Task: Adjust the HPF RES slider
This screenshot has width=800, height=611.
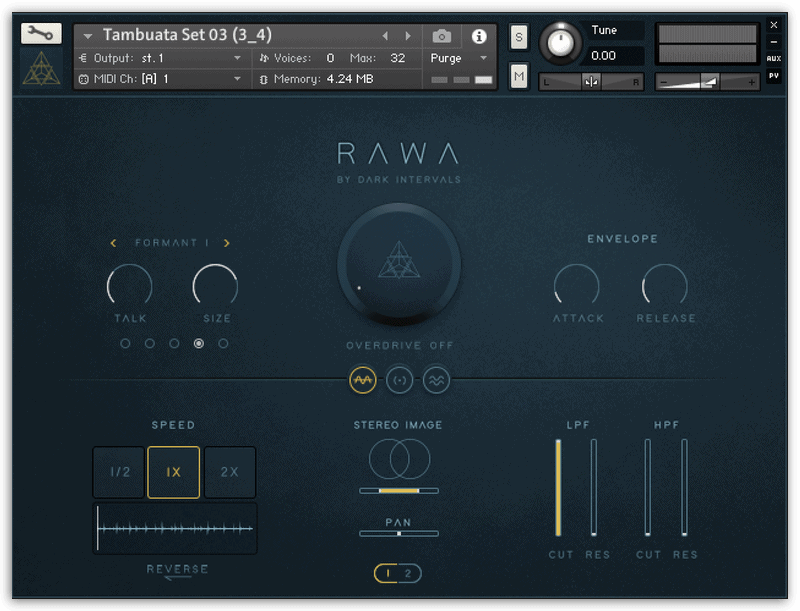Action: click(684, 488)
